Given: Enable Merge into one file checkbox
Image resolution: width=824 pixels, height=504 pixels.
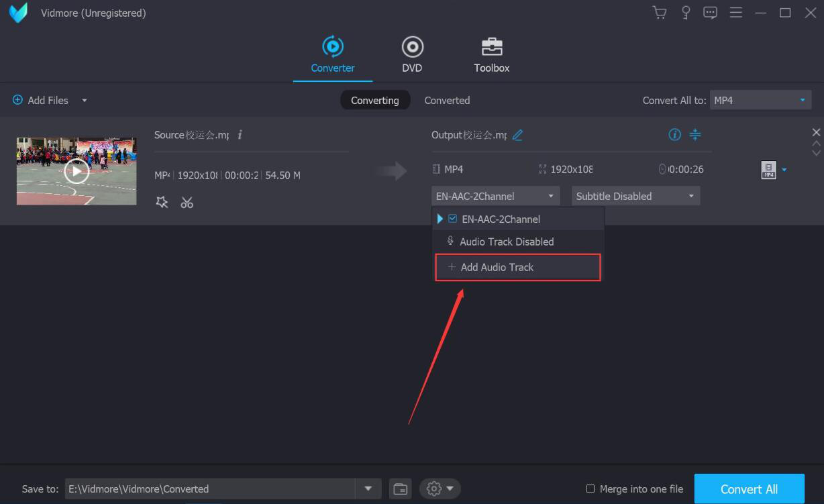Looking at the screenshot, I should [x=590, y=489].
